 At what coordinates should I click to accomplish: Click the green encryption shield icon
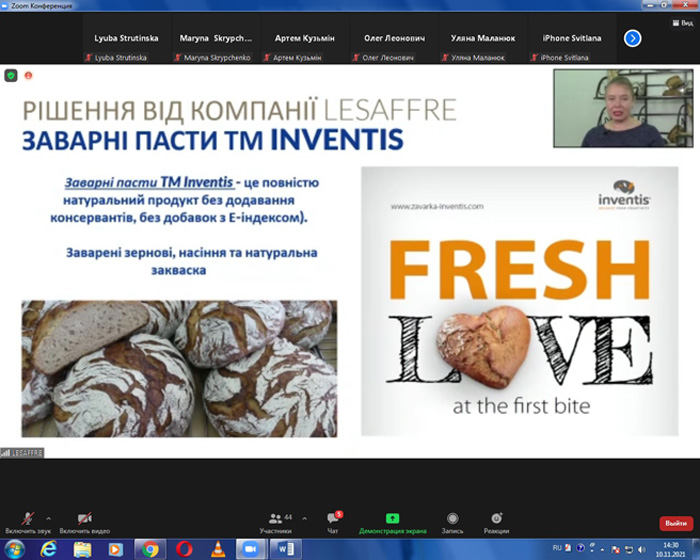11,75
